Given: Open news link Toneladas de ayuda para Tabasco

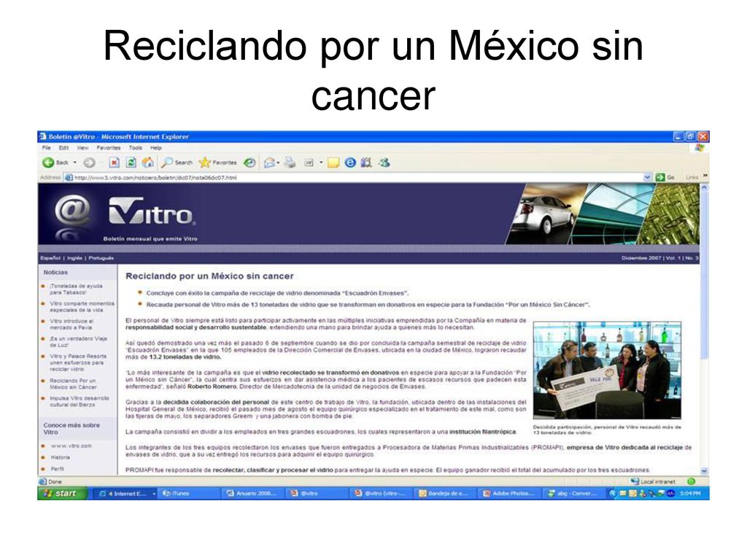Looking at the screenshot, I should click(76, 289).
